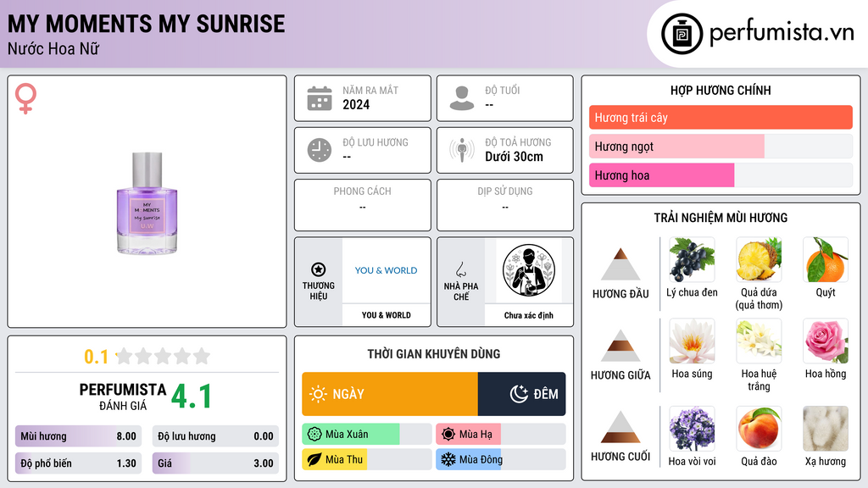Viewport: 868px width, 488px height.
Task: Click the Mùa Xuân season bar
Action: pos(367,435)
